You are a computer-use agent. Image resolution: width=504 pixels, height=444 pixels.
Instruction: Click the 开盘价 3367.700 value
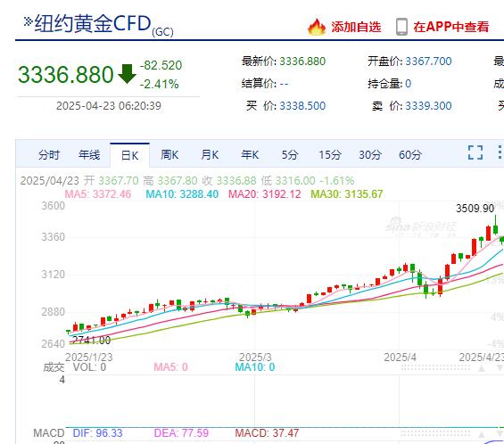(428, 61)
